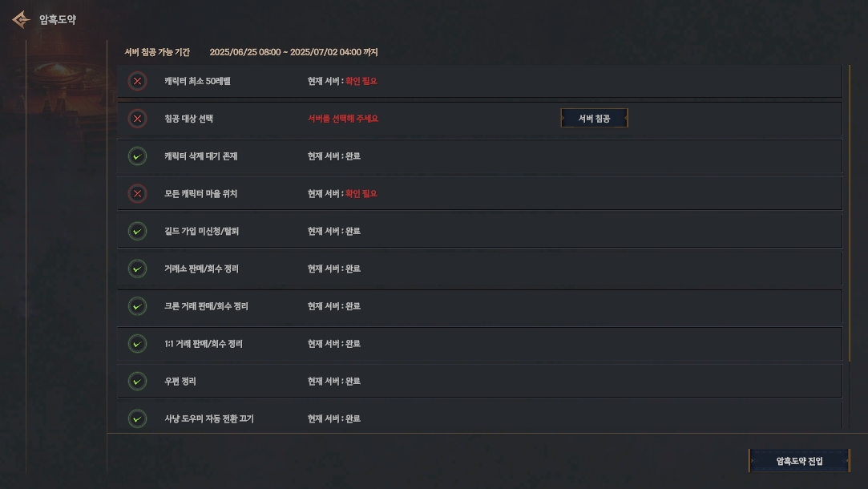Screen dimensions: 868x489
Task: Click green check icon for 거래소 판매/회수 정리
Action: pos(138,269)
